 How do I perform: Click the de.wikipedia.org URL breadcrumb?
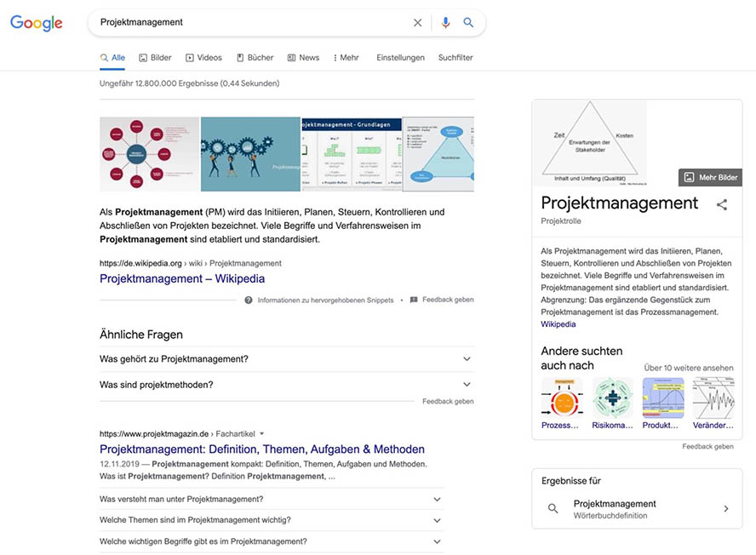coord(191,263)
